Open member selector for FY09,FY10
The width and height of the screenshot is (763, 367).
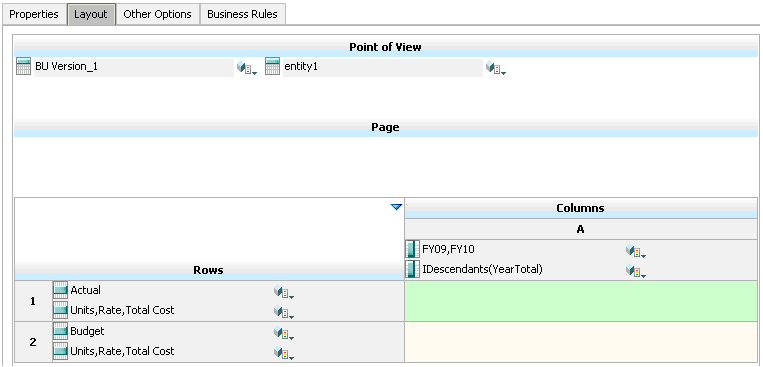pos(636,251)
